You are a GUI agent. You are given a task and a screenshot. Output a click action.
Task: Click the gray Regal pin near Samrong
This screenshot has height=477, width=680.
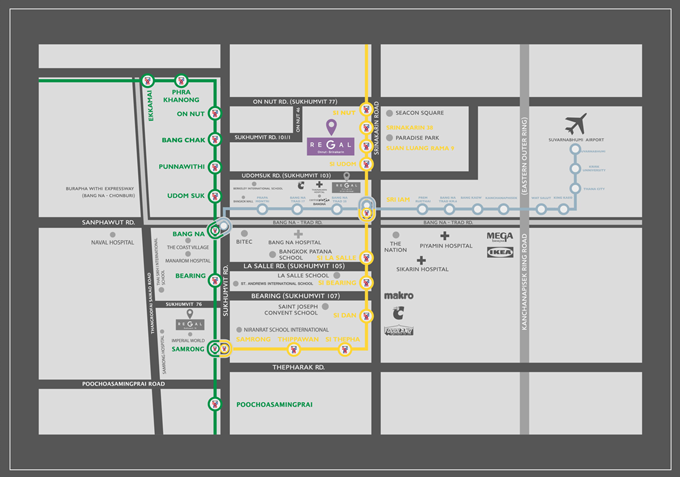(189, 313)
